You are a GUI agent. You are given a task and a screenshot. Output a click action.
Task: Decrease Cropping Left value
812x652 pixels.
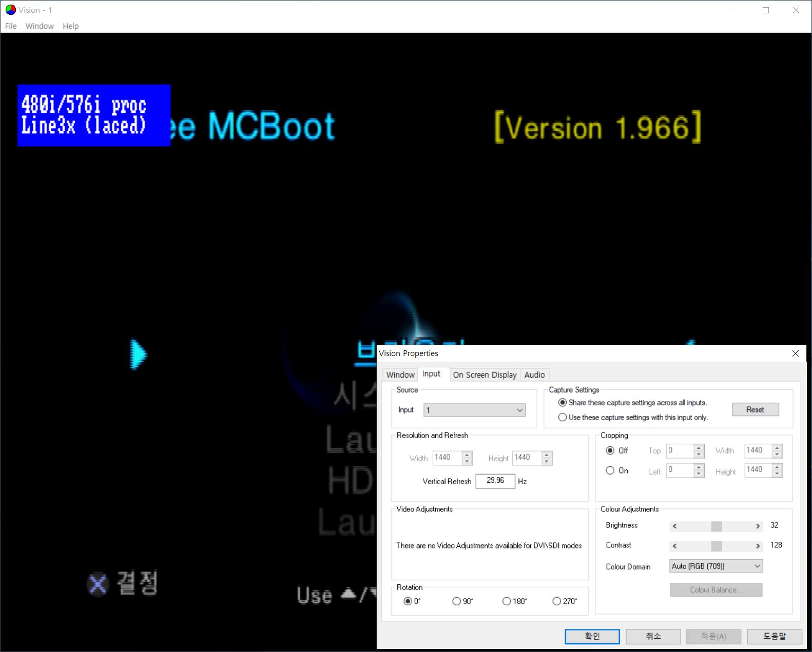699,473
